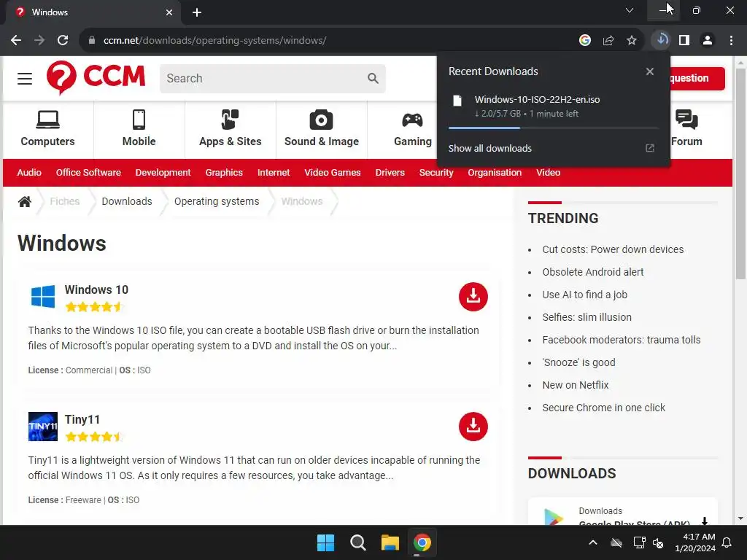Click the Windows 10 logo thumbnail
The width and height of the screenshot is (747, 560).
pos(43,297)
